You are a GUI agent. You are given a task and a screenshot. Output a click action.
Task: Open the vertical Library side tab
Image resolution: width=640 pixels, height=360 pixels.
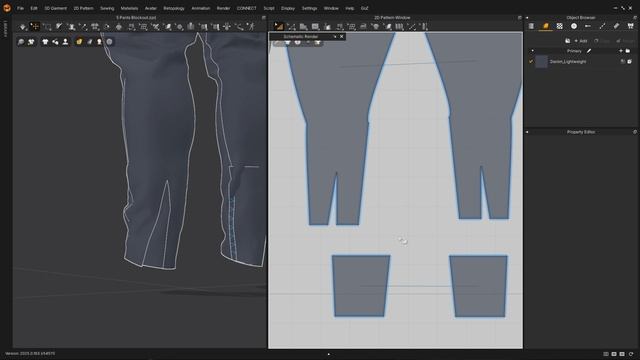[5, 29]
